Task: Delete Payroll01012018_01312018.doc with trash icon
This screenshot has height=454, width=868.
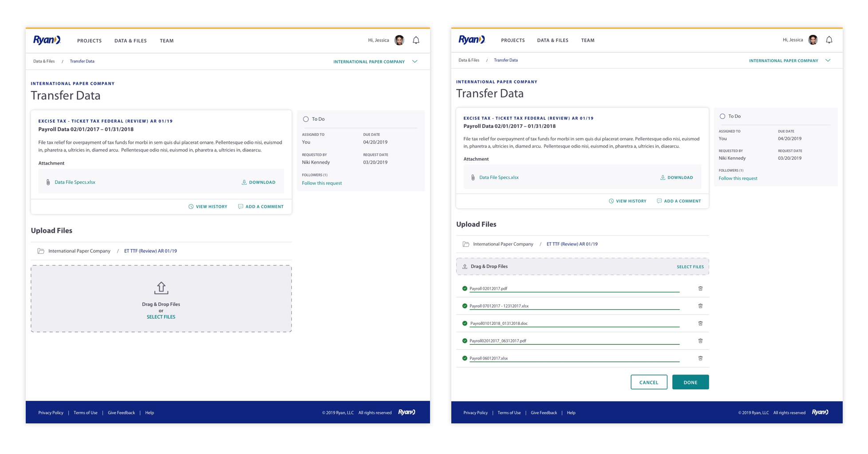Action: click(x=700, y=324)
